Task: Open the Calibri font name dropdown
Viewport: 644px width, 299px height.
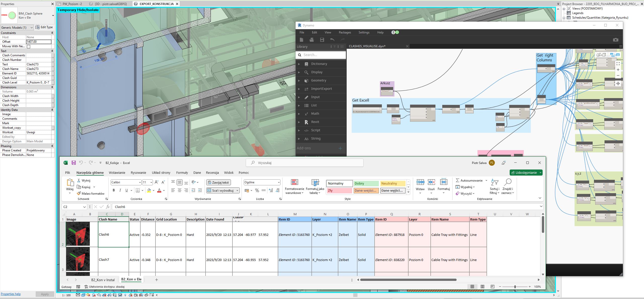Action: (x=140, y=182)
